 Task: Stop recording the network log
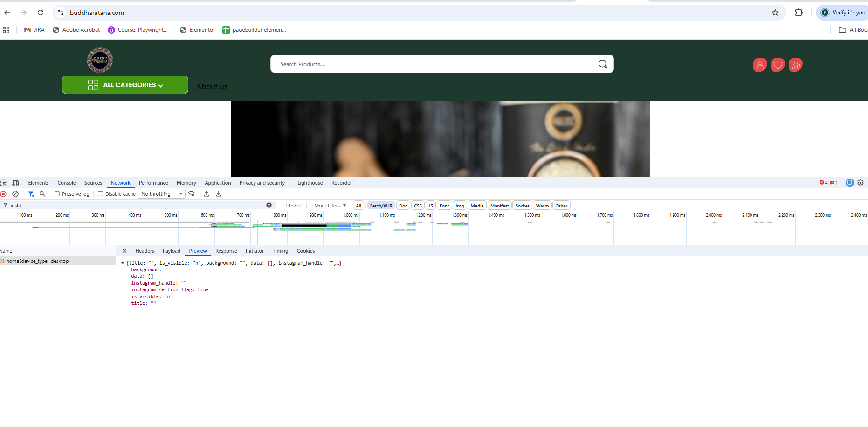(x=4, y=194)
